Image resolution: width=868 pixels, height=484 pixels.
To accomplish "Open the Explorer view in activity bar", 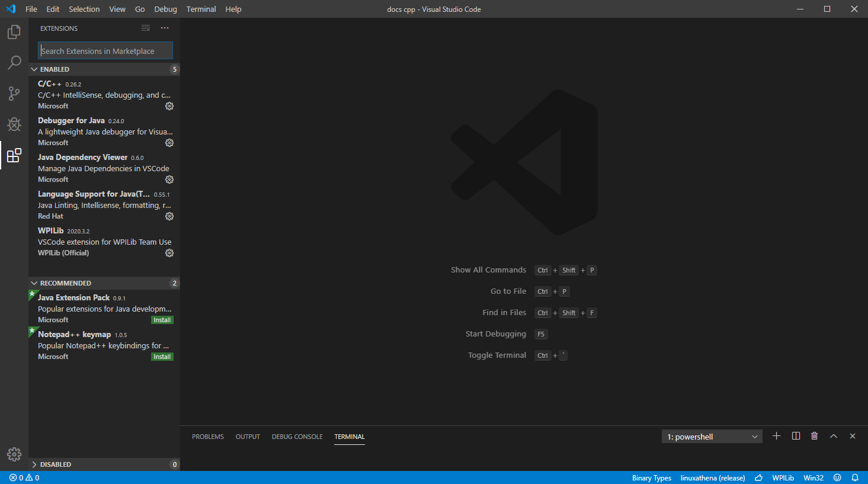I will (x=14, y=32).
